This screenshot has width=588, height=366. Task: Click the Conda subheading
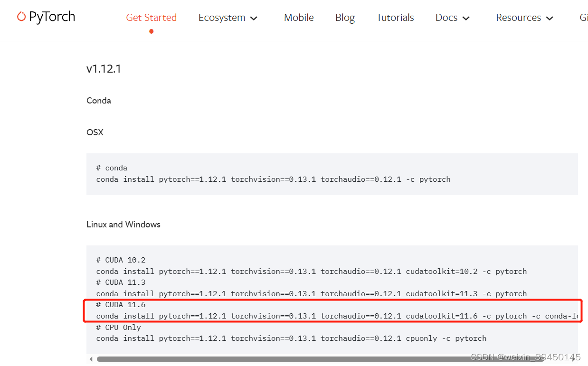99,101
